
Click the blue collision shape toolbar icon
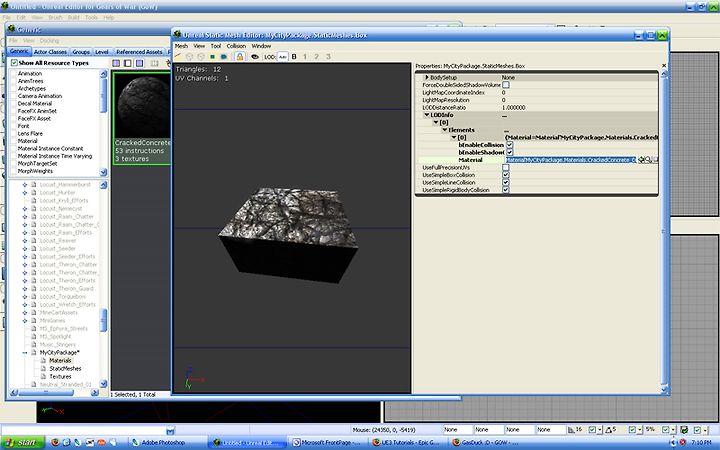click(x=224, y=57)
